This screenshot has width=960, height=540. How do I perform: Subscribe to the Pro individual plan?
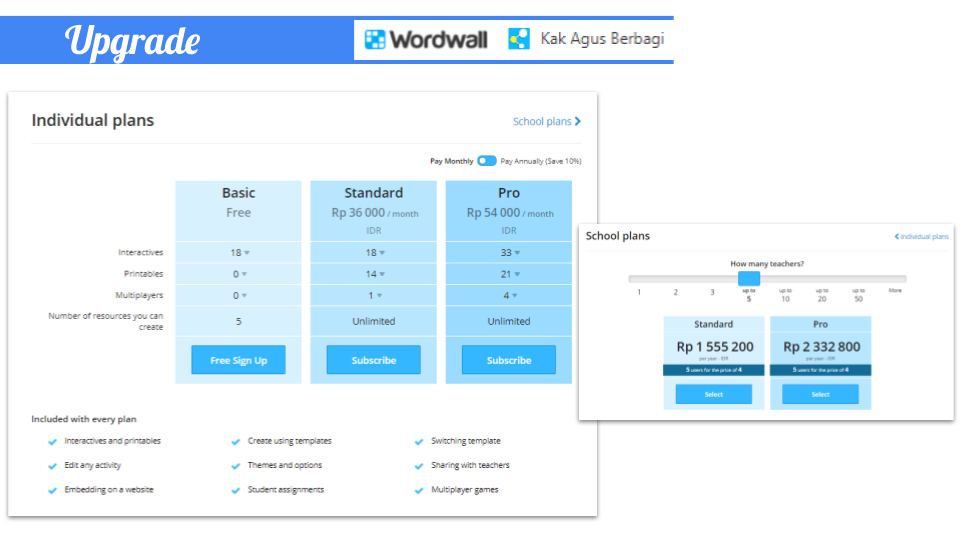(509, 360)
